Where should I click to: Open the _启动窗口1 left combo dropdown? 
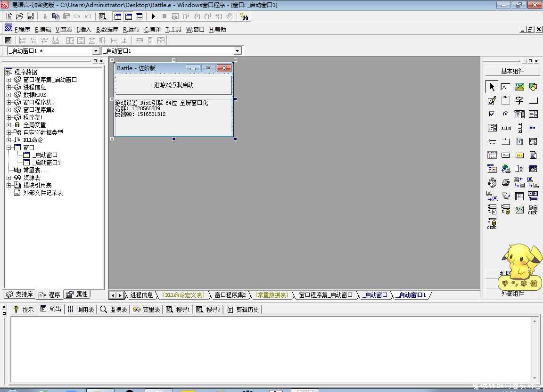coord(96,51)
